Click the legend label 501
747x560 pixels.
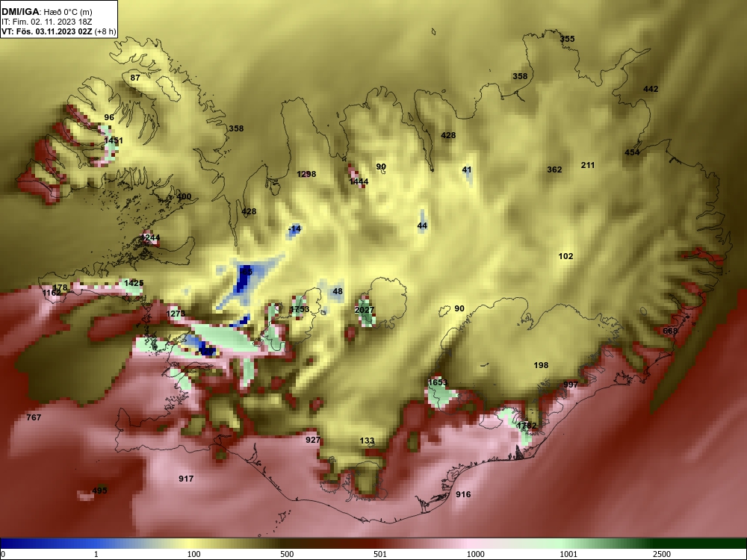[x=380, y=554]
